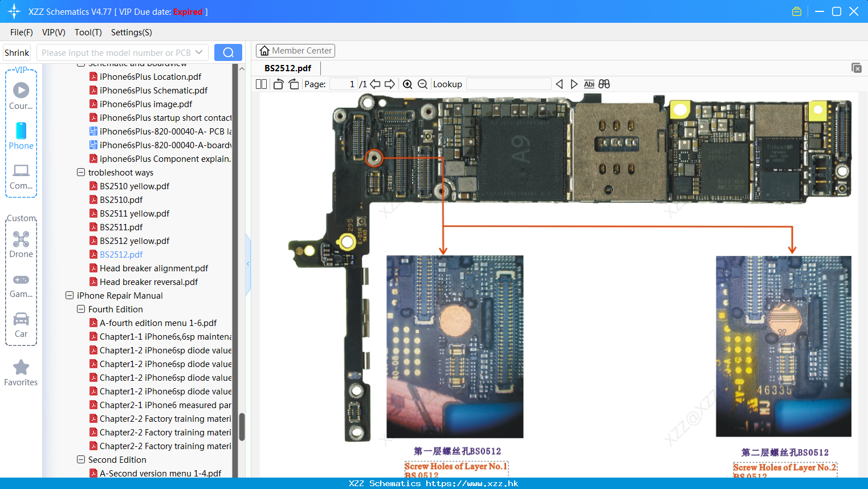Select the Drone category icon

21,244
